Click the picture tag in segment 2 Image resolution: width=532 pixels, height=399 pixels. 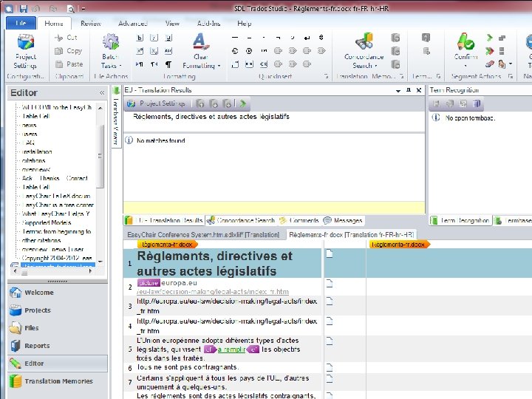(149, 282)
